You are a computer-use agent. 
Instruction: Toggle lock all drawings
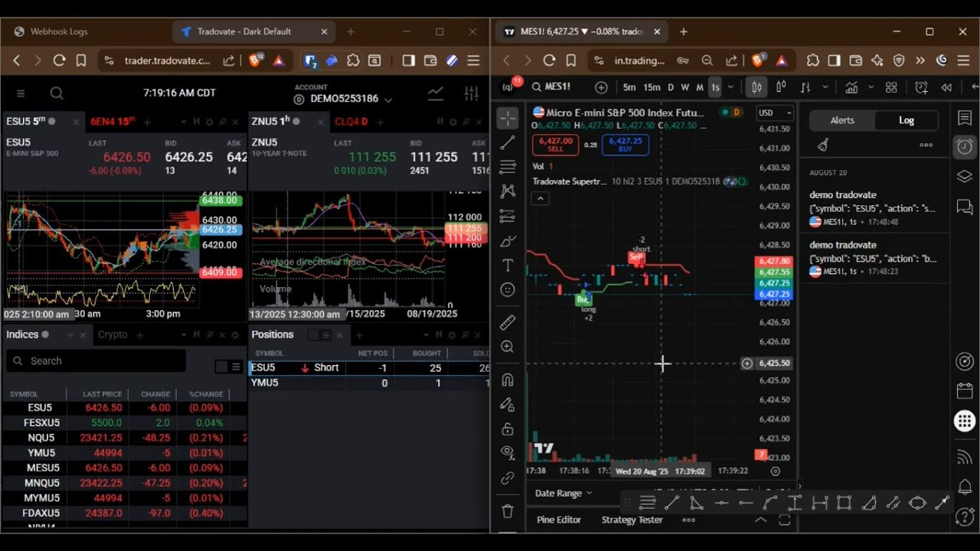pos(508,429)
